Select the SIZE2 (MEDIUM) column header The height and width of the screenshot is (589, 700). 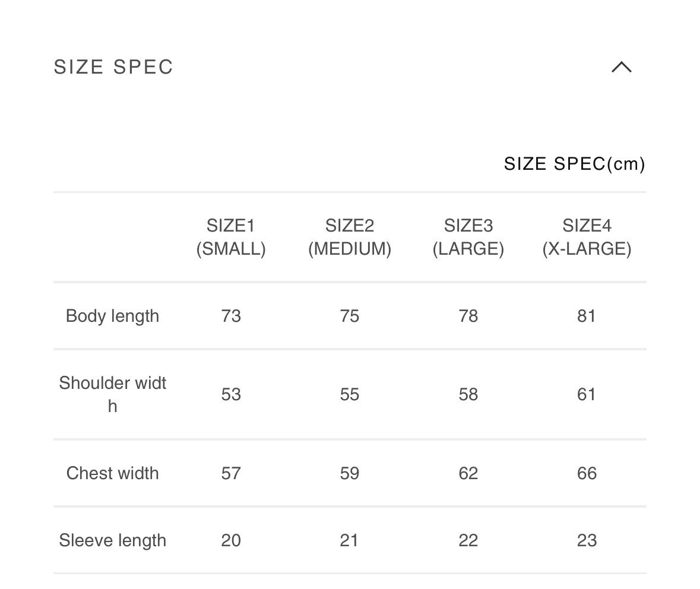click(350, 237)
